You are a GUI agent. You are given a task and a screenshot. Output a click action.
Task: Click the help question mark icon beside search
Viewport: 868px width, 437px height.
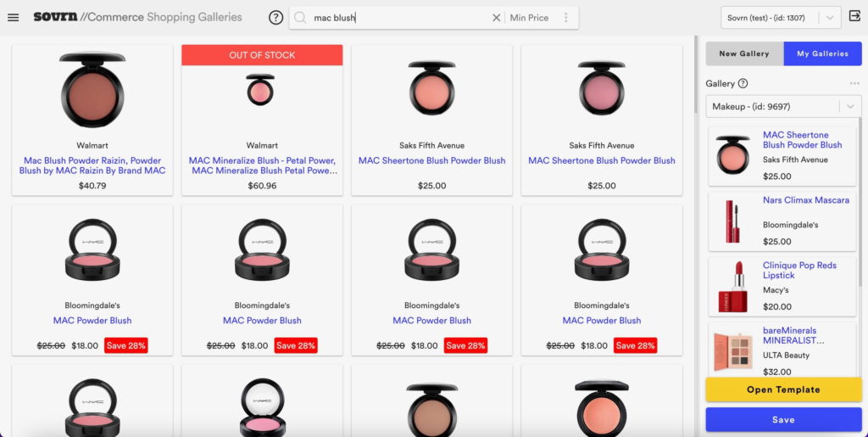[x=275, y=18]
